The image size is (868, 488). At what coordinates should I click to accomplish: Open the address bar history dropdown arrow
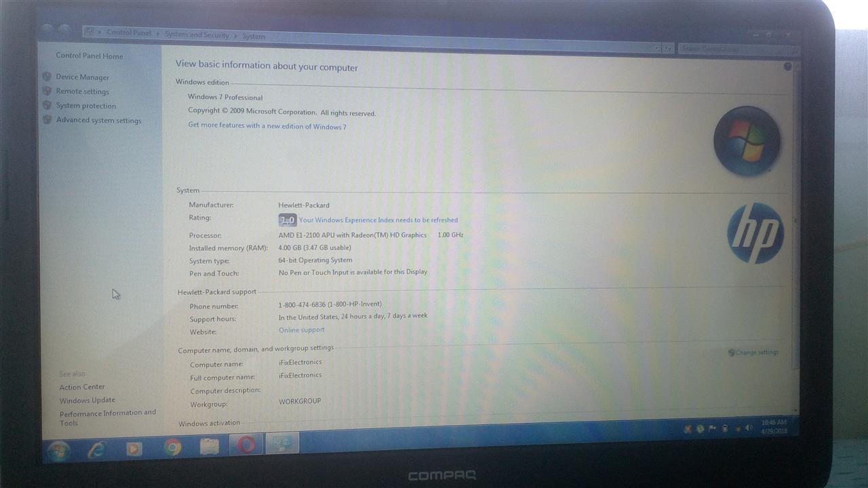click(656, 47)
